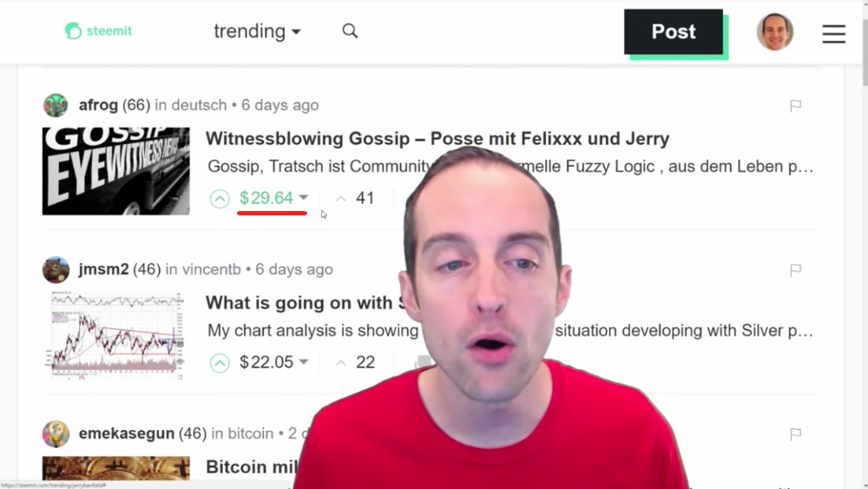Image resolution: width=868 pixels, height=489 pixels.
Task: Upvote the Witnessblowing Gossip post
Action: tap(220, 198)
